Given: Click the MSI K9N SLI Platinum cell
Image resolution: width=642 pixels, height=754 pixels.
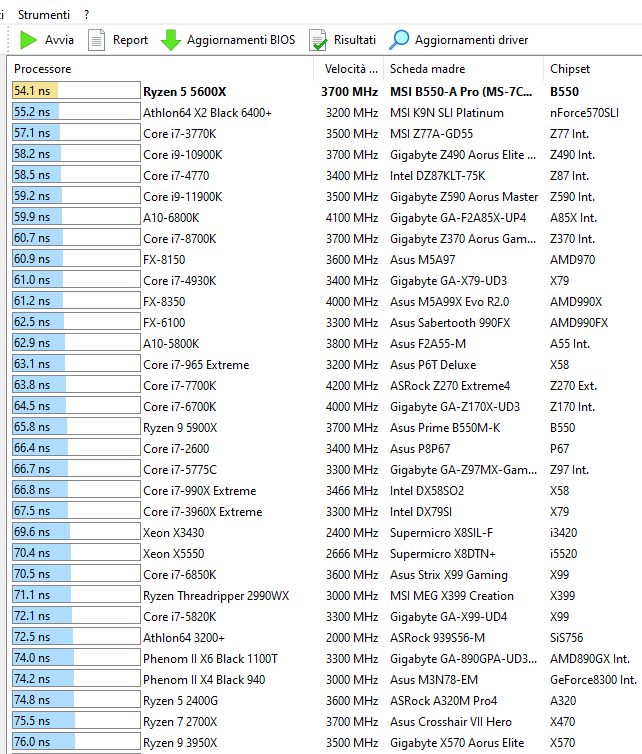Looking at the screenshot, I should [447, 113].
